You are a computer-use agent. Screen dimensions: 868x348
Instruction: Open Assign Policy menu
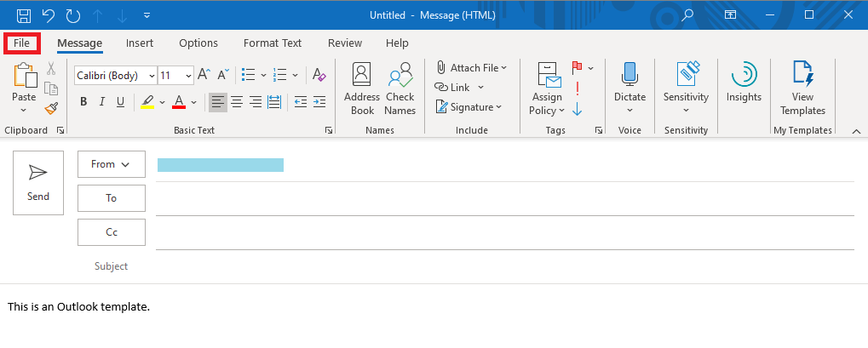point(547,88)
